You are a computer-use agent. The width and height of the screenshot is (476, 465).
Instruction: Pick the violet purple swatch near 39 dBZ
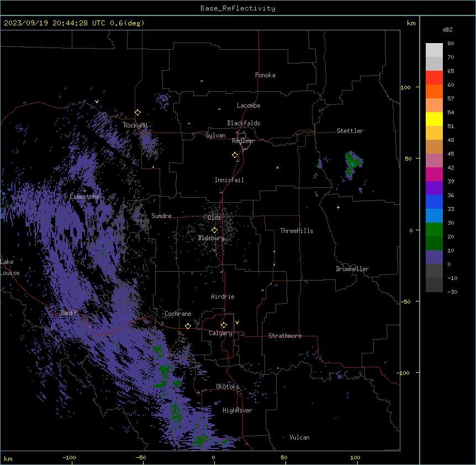point(434,188)
